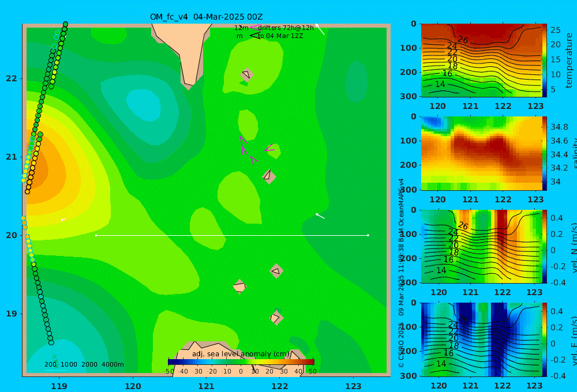Screen dimensions: 577x392
Task: Click the cyan low eddy centre near 21.7N
Action: point(144,105)
